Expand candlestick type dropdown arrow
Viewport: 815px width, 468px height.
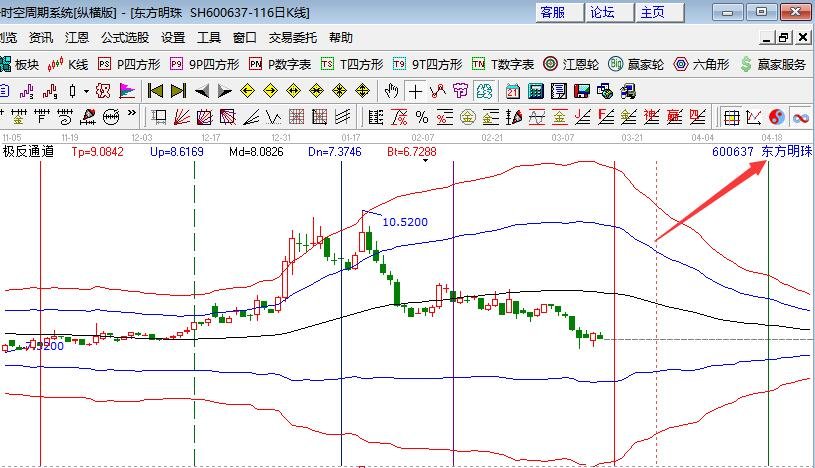(86, 92)
